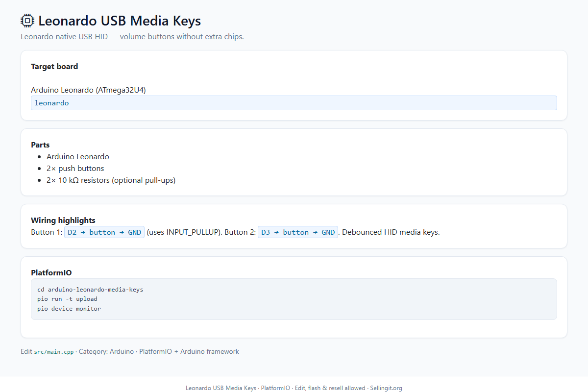Screen dimensions: 588x392
Task: Click 'Debounced HID media keys.' text
Action: click(391, 232)
